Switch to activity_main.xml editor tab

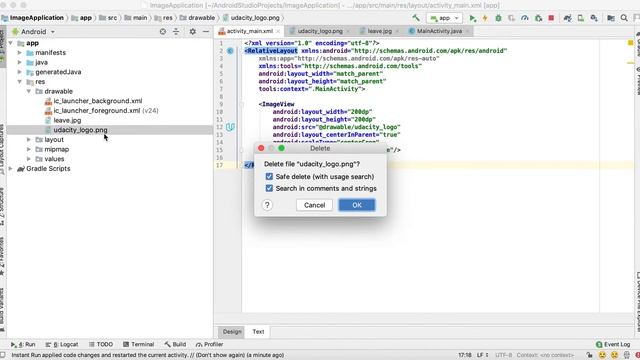pos(249,31)
